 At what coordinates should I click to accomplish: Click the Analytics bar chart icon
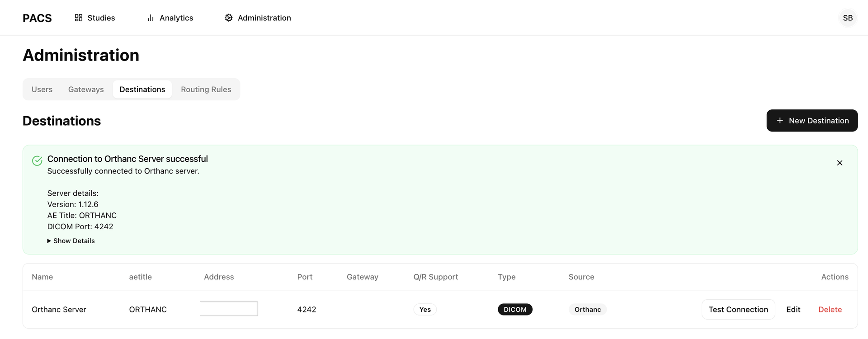(x=151, y=18)
